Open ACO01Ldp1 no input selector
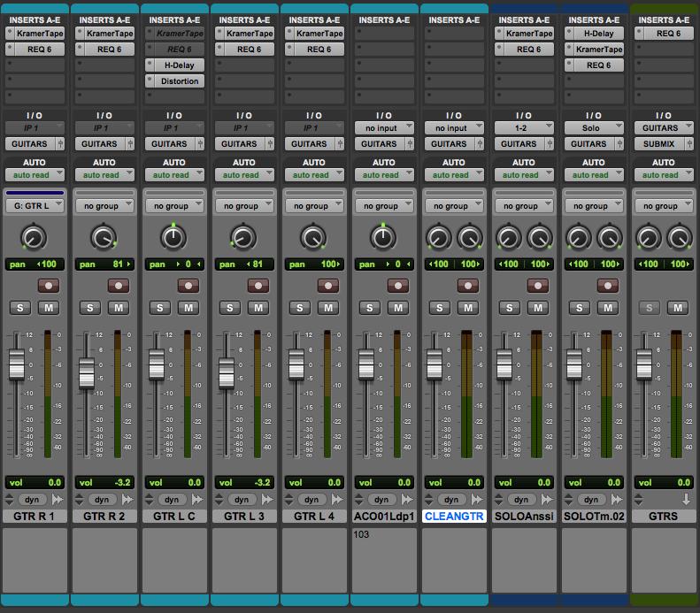The width and height of the screenshot is (700, 613). pos(384,128)
